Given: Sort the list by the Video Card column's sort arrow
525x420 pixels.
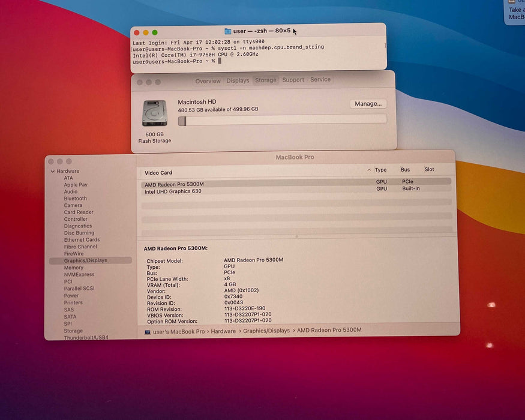Looking at the screenshot, I should tap(368, 170).
